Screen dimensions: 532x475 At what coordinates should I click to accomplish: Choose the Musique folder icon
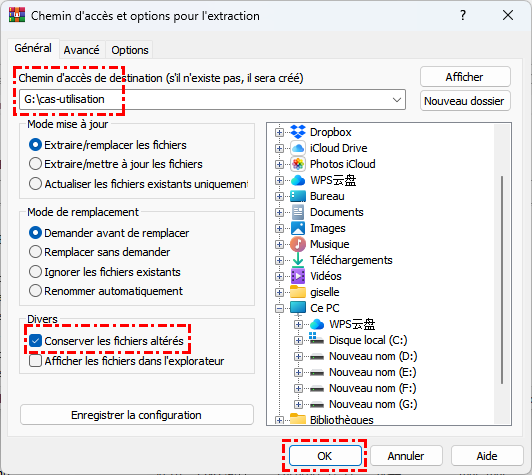pyautogui.click(x=298, y=244)
